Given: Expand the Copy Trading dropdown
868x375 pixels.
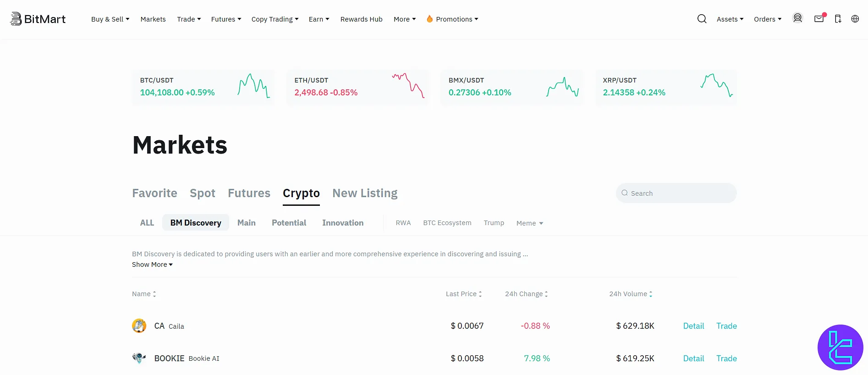Looking at the screenshot, I should tap(275, 19).
